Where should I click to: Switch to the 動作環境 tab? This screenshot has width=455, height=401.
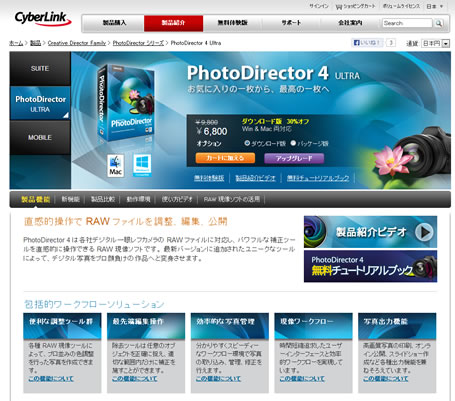point(138,199)
